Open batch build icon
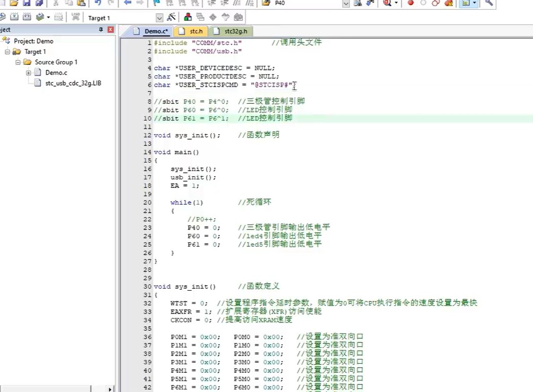 pyautogui.click(x=40, y=17)
